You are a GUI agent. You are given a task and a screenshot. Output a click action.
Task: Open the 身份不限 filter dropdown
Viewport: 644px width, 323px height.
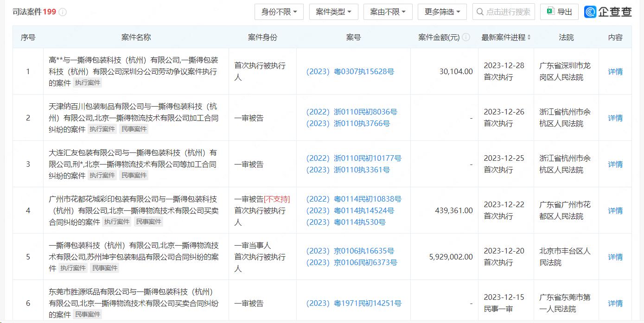(x=279, y=12)
